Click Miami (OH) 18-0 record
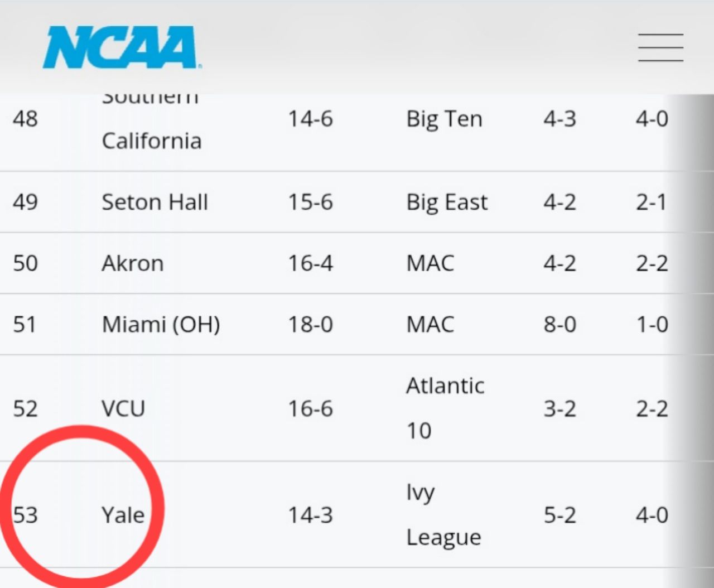 310,324
